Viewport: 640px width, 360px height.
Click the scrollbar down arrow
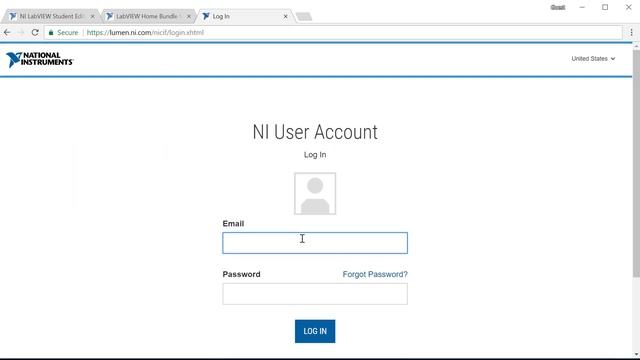[636, 355]
